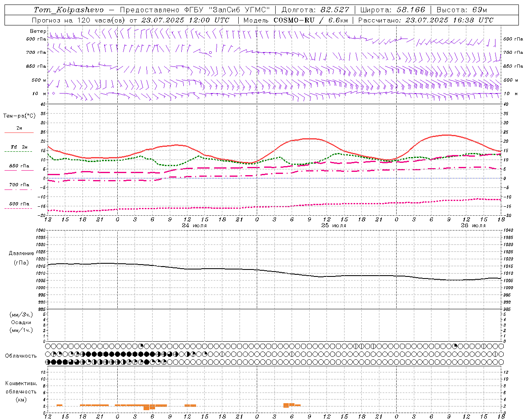This screenshot has width=525, height=420.
Task: Click the Td 2м legend label
Action: pos(19,147)
